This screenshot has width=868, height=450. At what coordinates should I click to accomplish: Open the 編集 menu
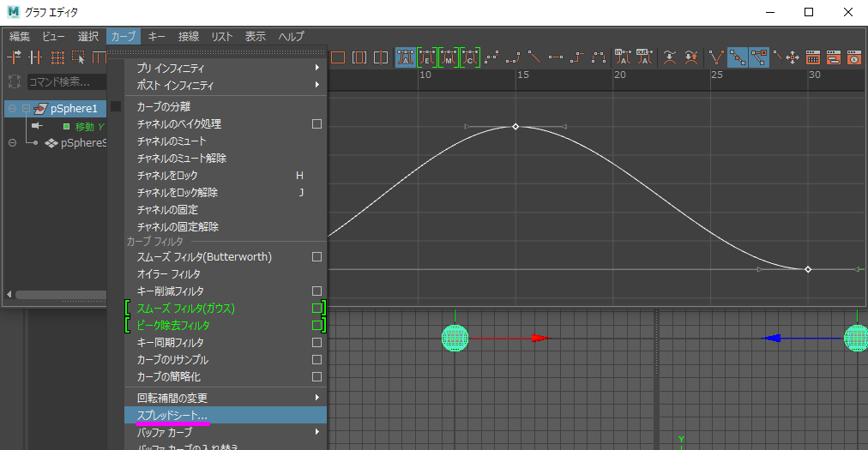pos(20,37)
